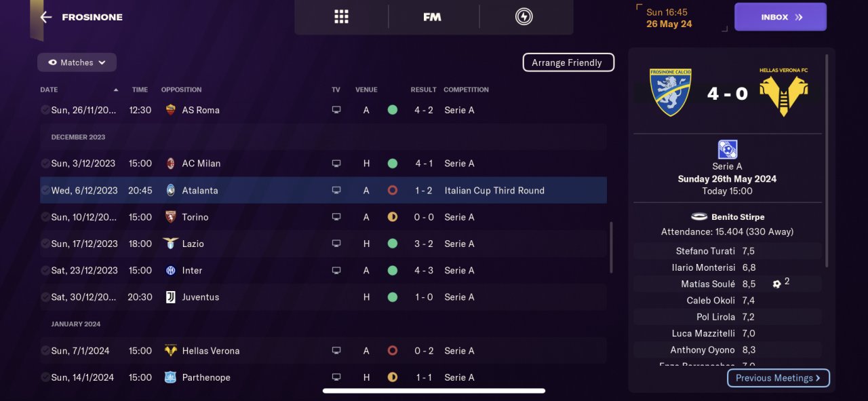Sort fixtures by the Date column header

tap(49, 90)
